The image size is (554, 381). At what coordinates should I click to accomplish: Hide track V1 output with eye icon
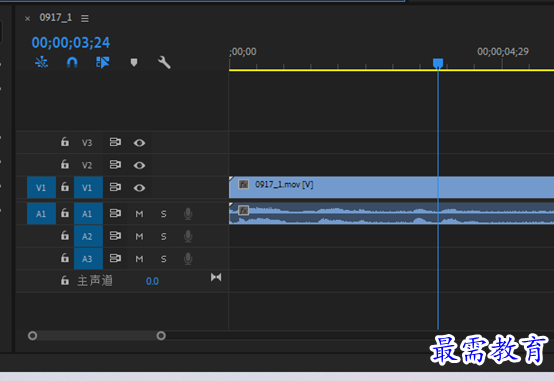139,188
